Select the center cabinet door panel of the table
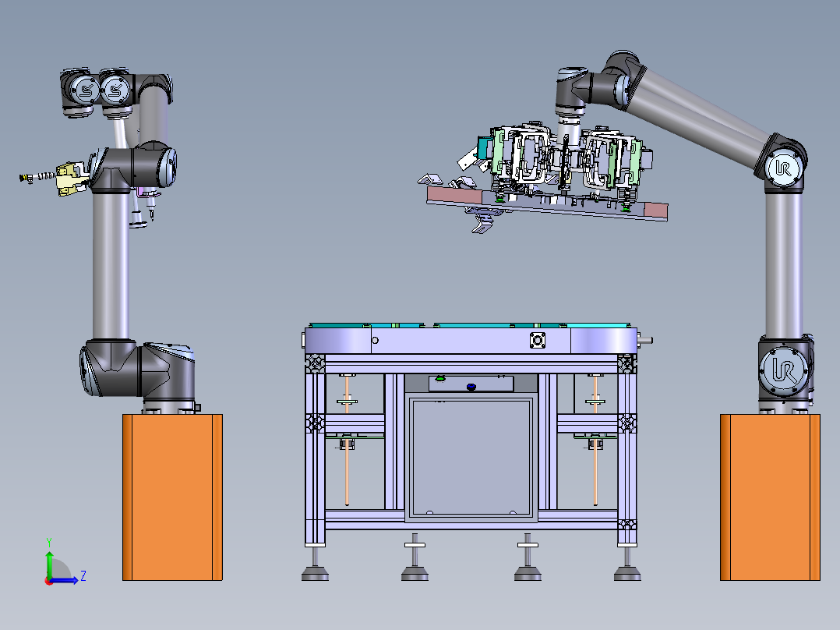The width and height of the screenshot is (840, 630). click(471, 457)
